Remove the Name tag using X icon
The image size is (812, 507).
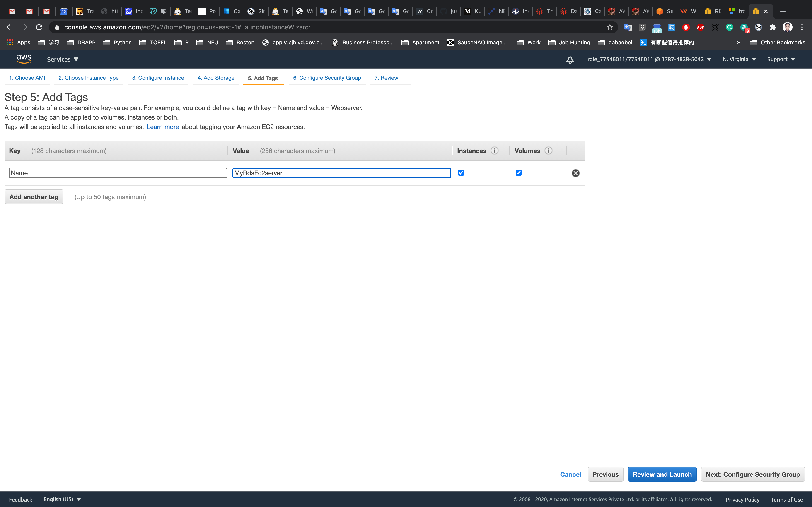(x=575, y=173)
